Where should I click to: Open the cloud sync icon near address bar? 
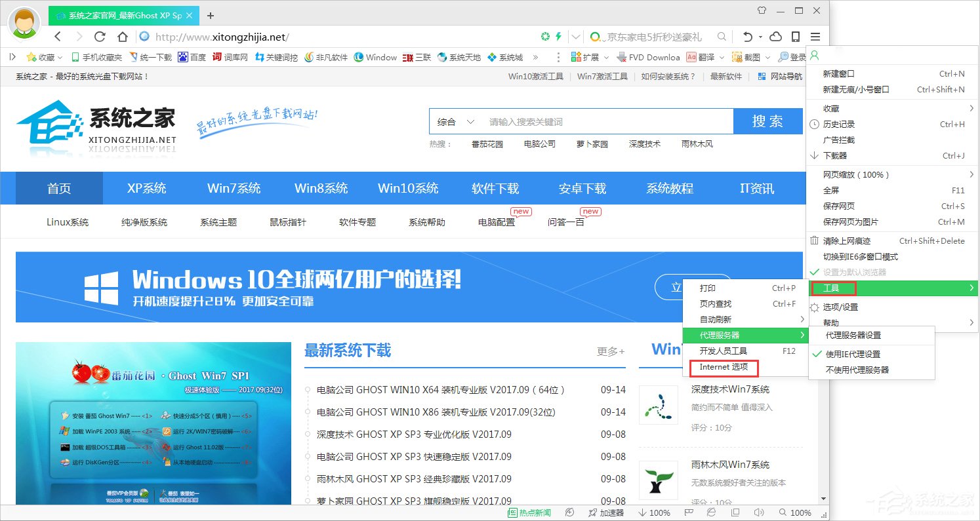click(775, 37)
